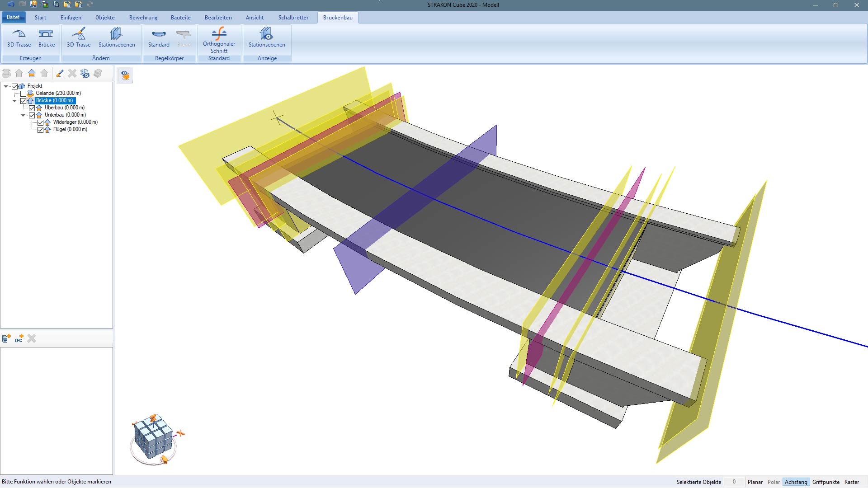This screenshot has height=488, width=868.
Task: Hide Flügel via its checkbox
Action: (40, 129)
